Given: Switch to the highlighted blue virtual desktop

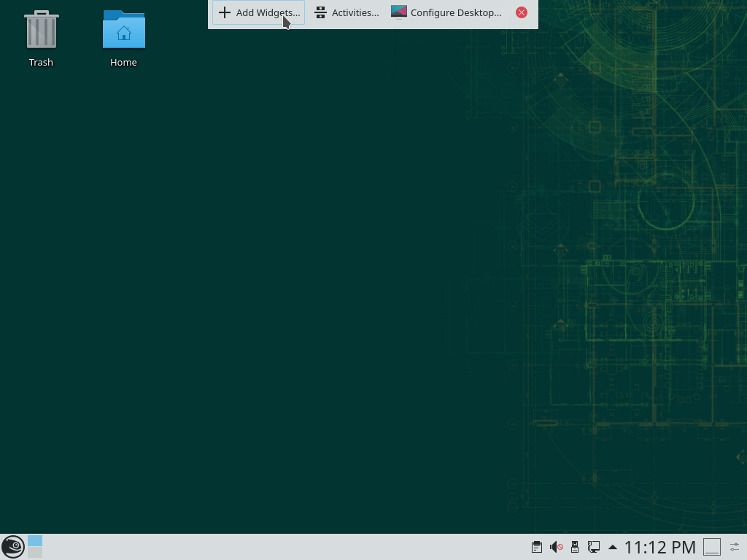Looking at the screenshot, I should pyautogui.click(x=34, y=541).
